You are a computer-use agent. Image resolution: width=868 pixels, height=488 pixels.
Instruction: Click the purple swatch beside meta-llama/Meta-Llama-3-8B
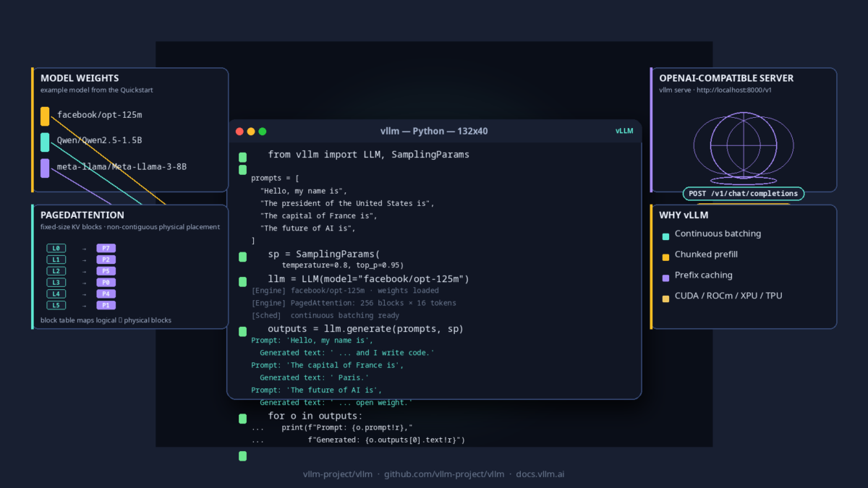click(45, 168)
